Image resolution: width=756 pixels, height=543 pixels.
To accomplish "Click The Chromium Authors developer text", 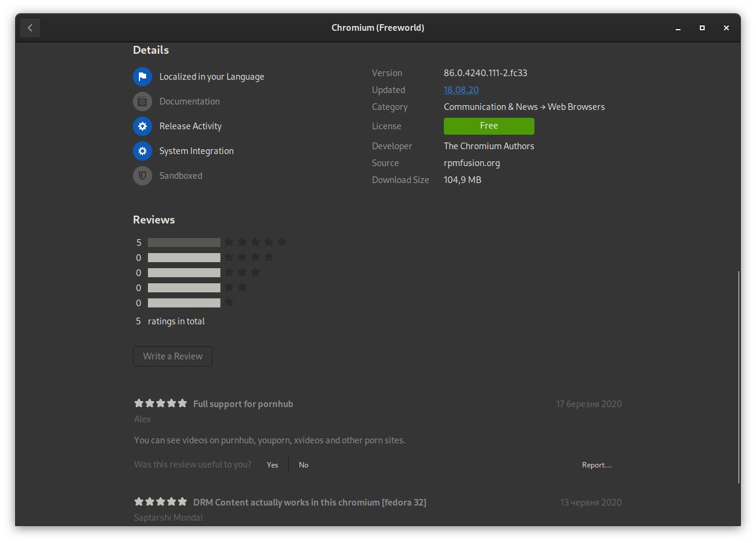I will pos(489,146).
